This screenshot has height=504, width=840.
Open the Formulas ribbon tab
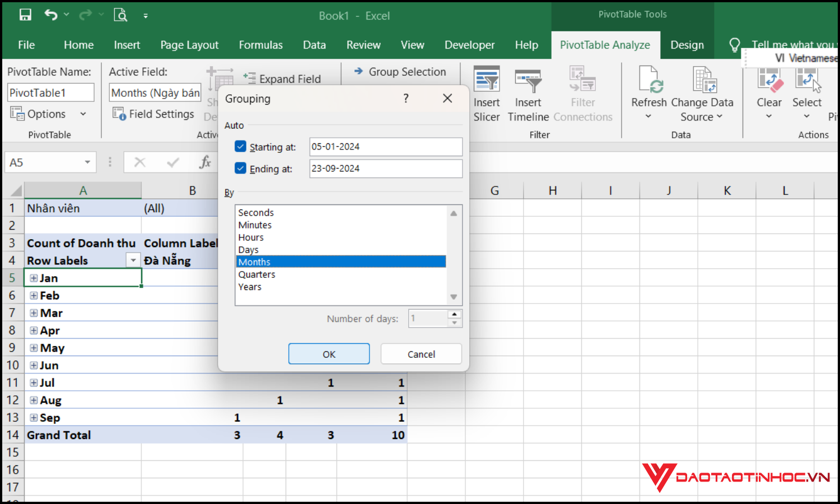(260, 45)
